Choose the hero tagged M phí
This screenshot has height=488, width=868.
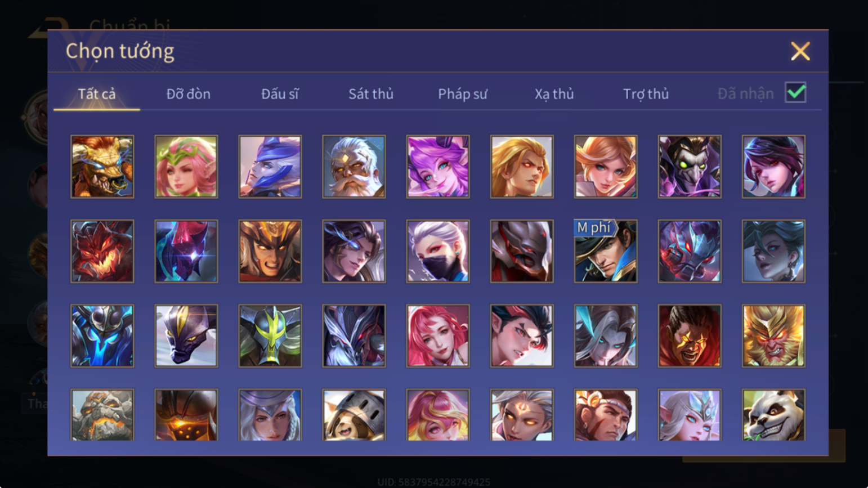[606, 251]
